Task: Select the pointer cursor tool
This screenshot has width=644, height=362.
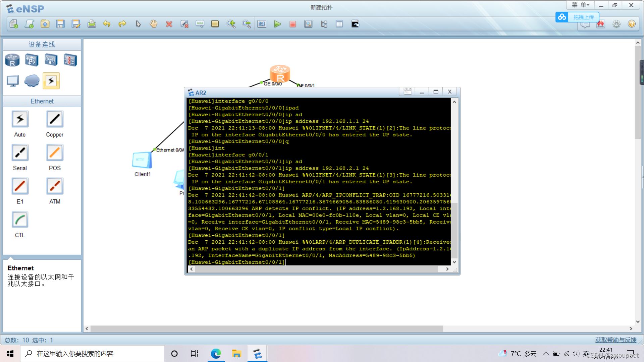Action: [138, 24]
